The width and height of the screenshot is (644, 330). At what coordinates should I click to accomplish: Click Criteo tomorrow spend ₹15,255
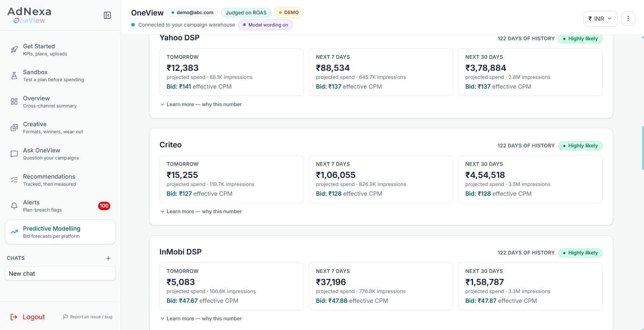point(182,175)
